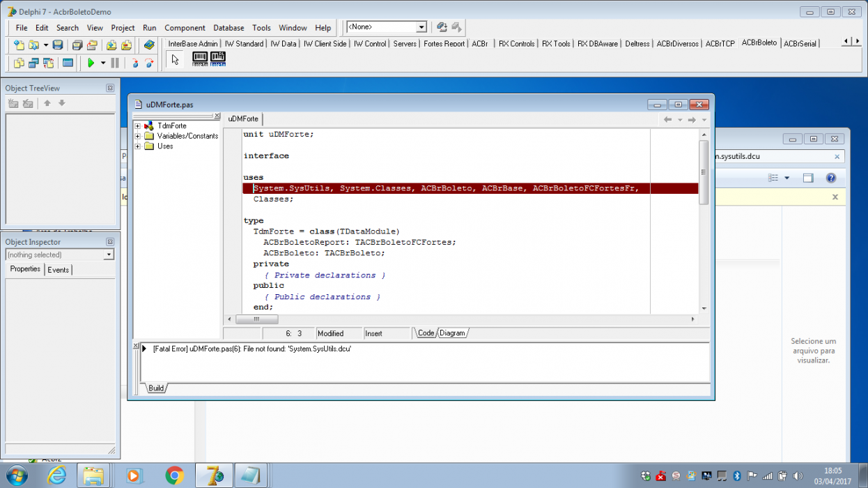Expand the Uses tree node

(138, 146)
